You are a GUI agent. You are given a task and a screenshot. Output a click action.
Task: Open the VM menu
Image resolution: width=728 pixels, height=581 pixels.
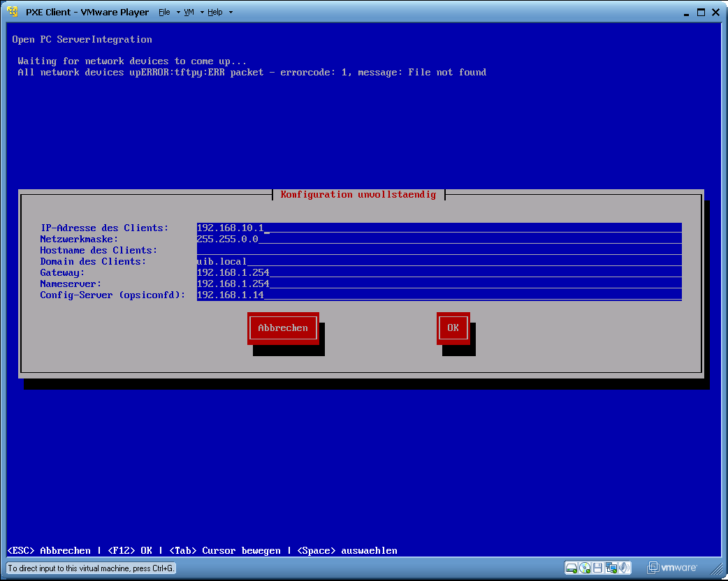click(x=190, y=12)
